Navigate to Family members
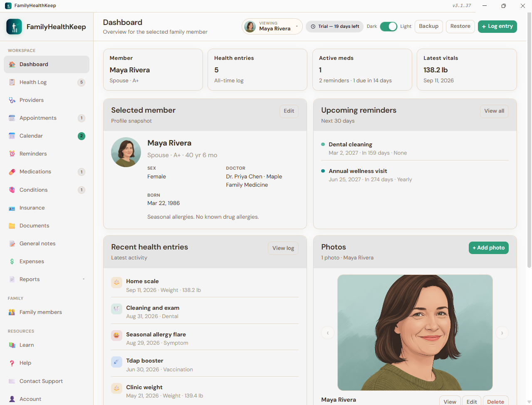532x405 pixels. tap(47, 312)
